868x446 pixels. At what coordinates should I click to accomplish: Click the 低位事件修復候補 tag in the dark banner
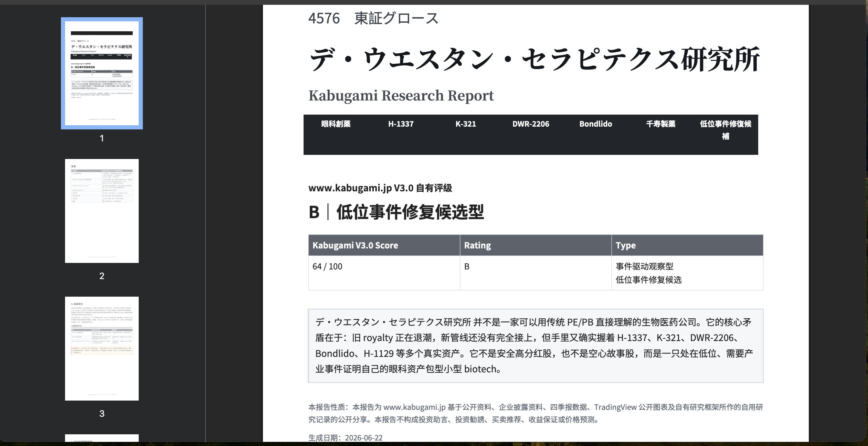coord(726,130)
